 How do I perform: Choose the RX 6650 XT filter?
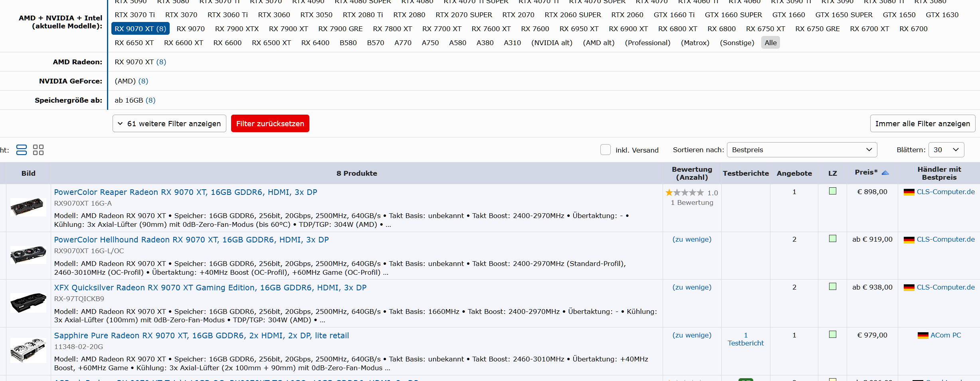134,43
